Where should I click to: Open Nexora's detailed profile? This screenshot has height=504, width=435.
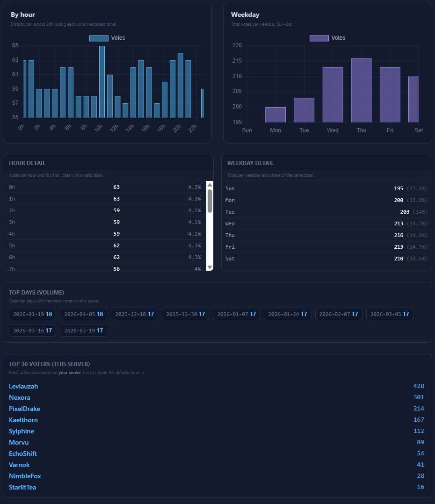(x=20, y=397)
